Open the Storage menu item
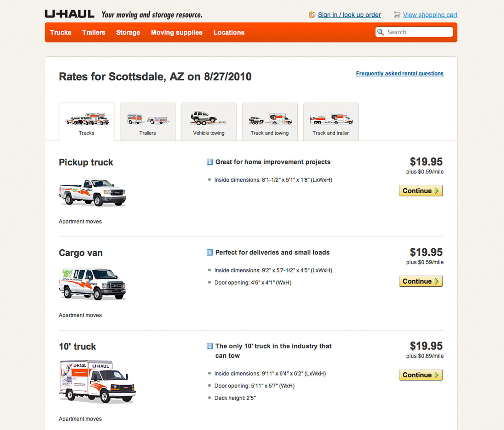 pyautogui.click(x=128, y=32)
